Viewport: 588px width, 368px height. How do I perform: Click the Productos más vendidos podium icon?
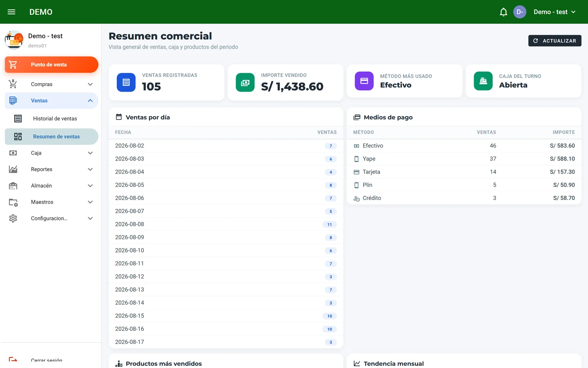click(119, 364)
